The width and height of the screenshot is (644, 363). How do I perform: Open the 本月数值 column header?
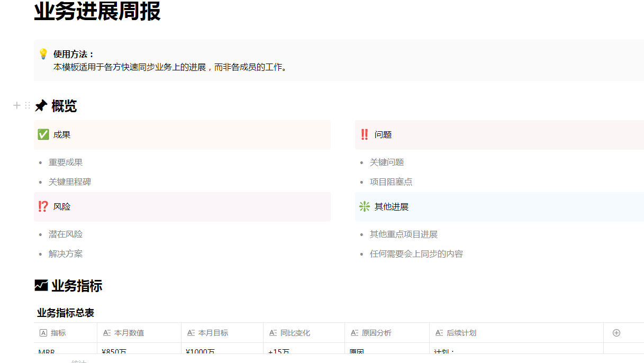(x=140, y=333)
